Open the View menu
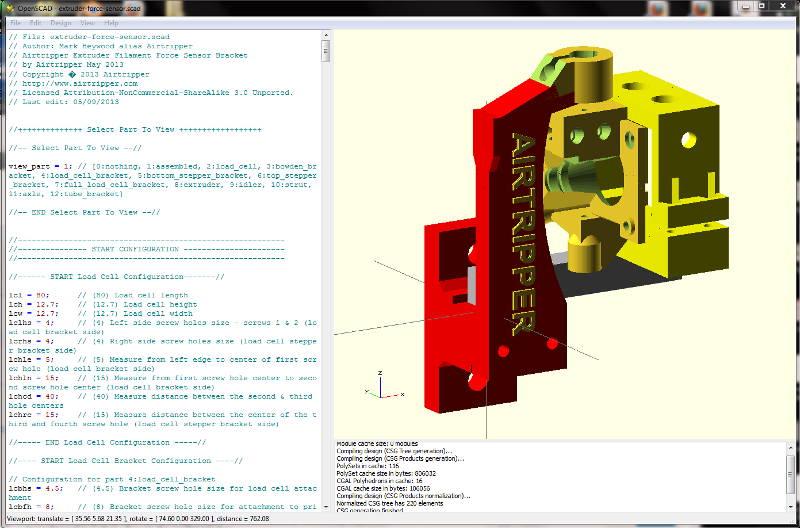The height and width of the screenshot is (528, 800). [x=87, y=23]
